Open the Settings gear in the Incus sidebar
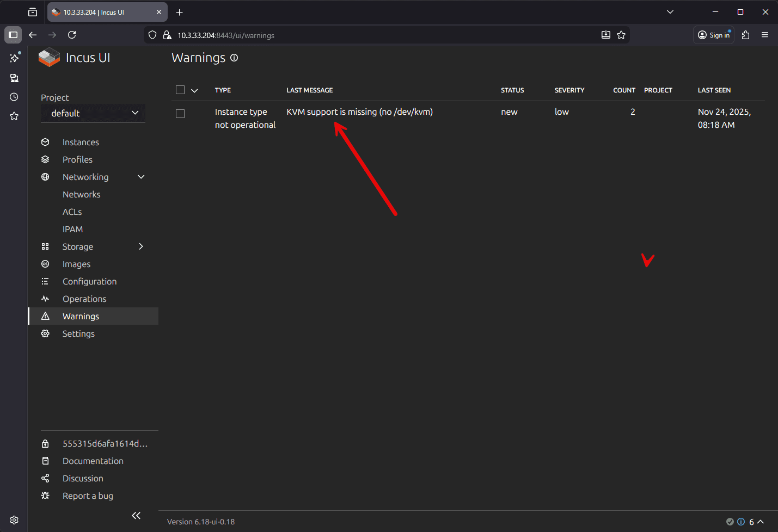Image resolution: width=778 pixels, height=532 pixels. pyautogui.click(x=46, y=333)
